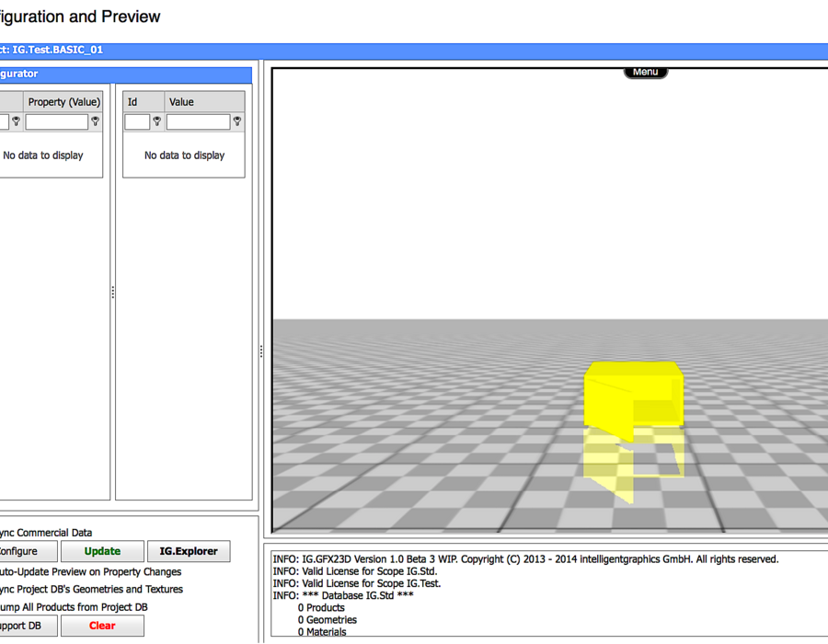Focus the Property (Value) filter input
This screenshot has width=828, height=644.
(x=56, y=122)
